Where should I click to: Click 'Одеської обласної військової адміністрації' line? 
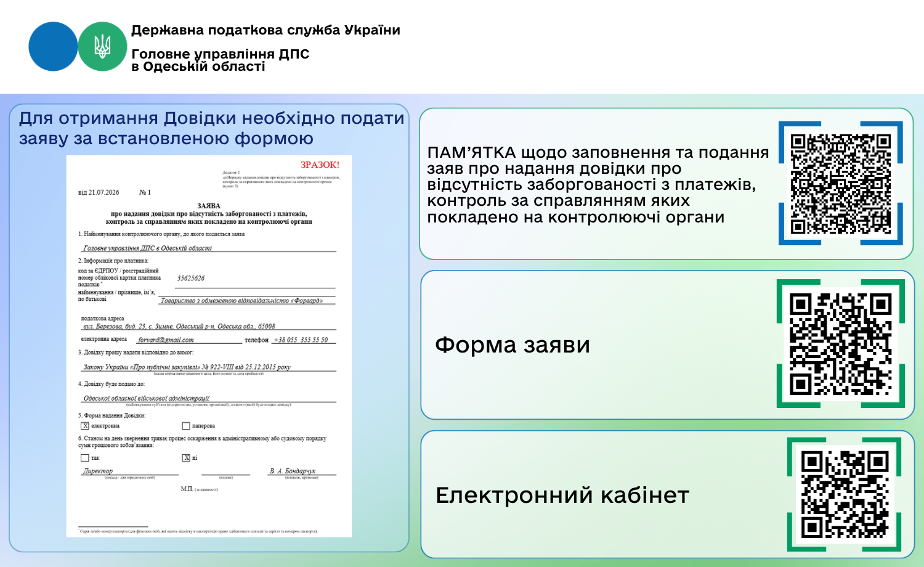point(146,398)
